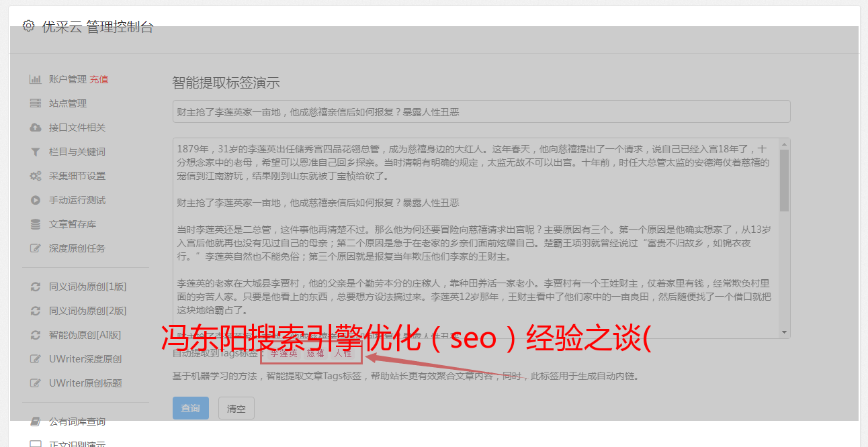Click the 清空 clear button

tap(236, 408)
